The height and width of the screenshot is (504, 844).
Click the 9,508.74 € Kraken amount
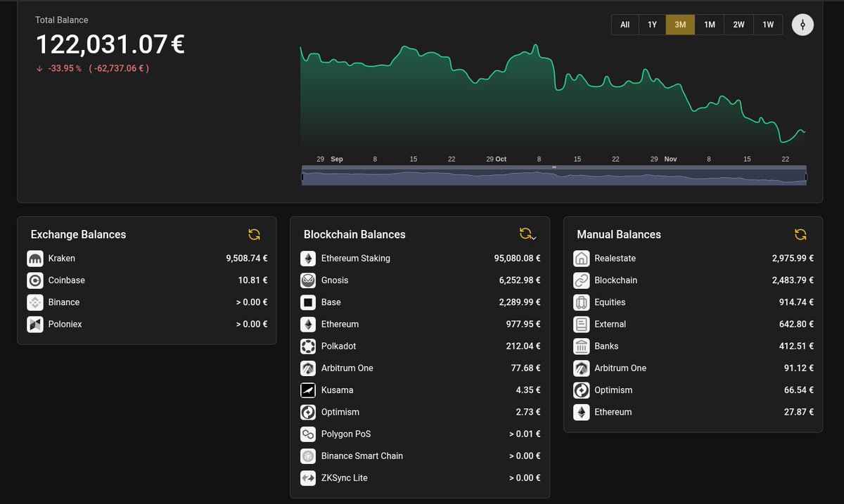click(247, 259)
